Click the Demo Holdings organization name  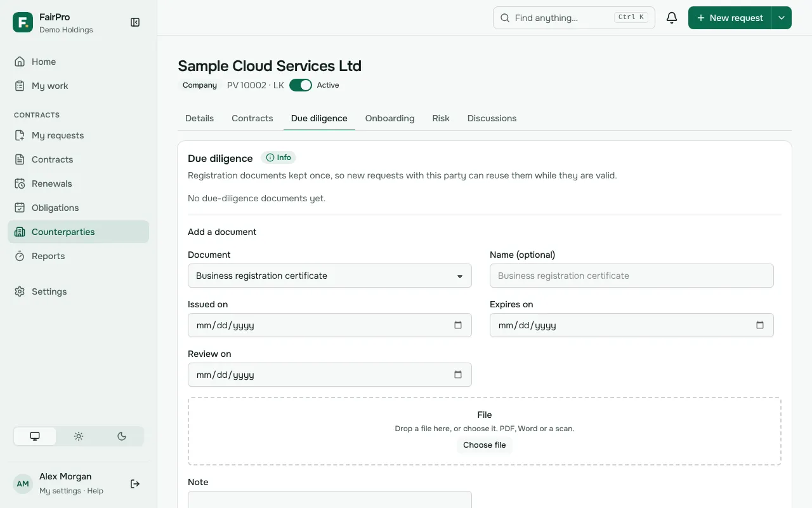(66, 30)
